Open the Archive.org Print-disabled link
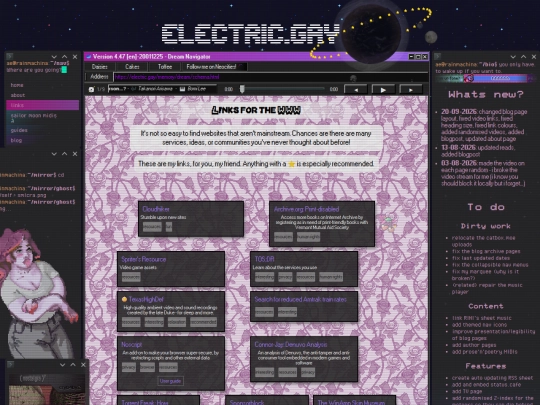This screenshot has width=540, height=405. pos(306,209)
